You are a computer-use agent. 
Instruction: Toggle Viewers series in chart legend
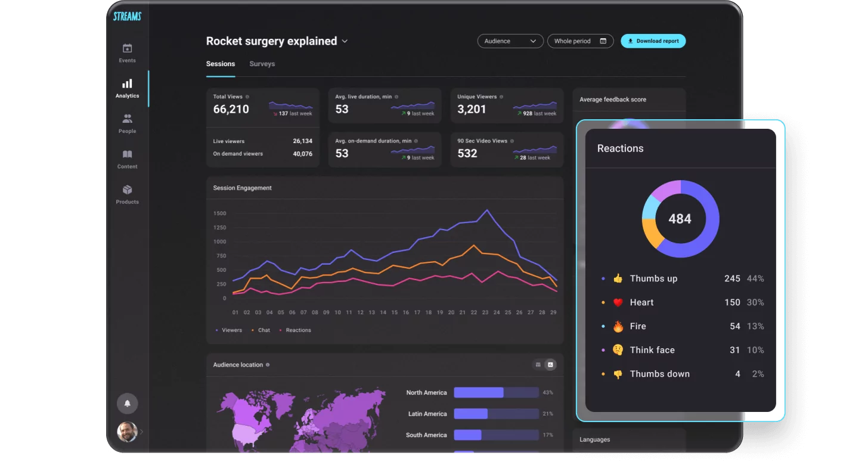pyautogui.click(x=228, y=330)
